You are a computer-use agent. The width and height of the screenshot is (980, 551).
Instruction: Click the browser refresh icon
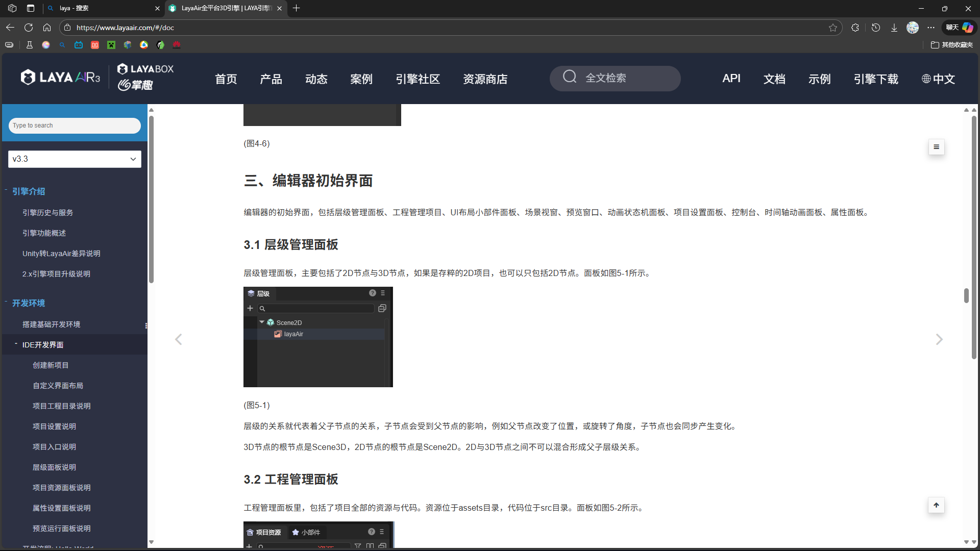coord(29,28)
